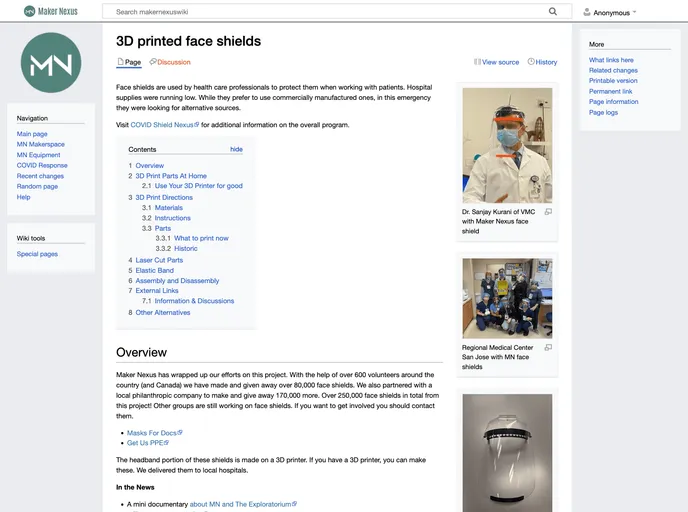688x512 pixels.
Task: Jump to Overview in Contents
Action: point(150,165)
